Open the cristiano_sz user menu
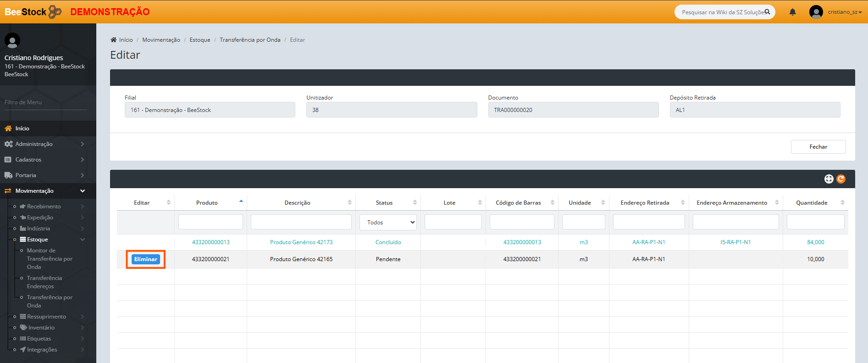The width and height of the screenshot is (868, 363). click(x=844, y=12)
